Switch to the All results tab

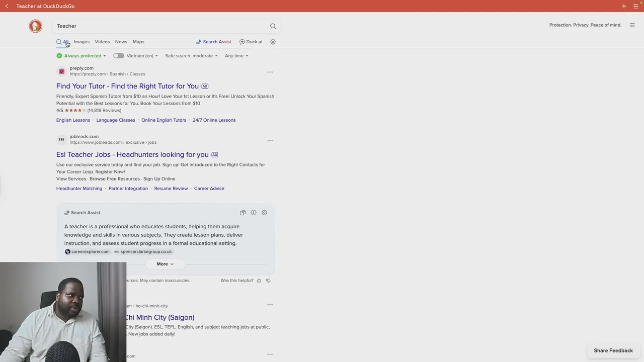click(62, 42)
